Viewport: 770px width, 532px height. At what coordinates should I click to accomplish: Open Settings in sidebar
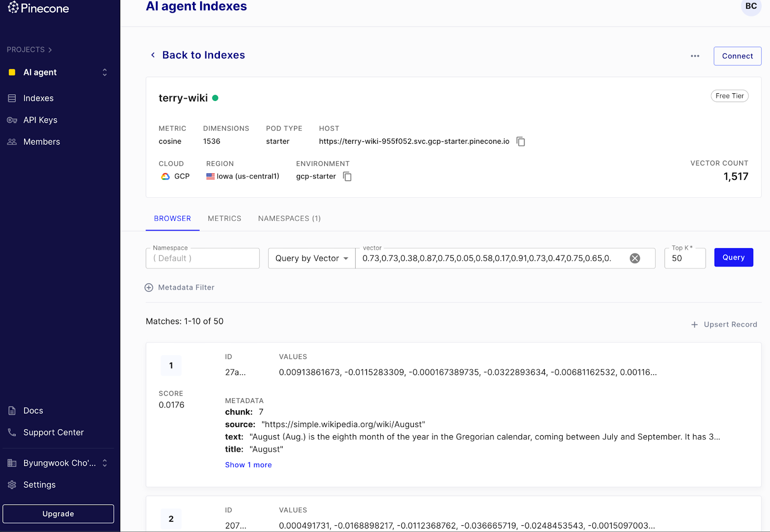coord(39,485)
